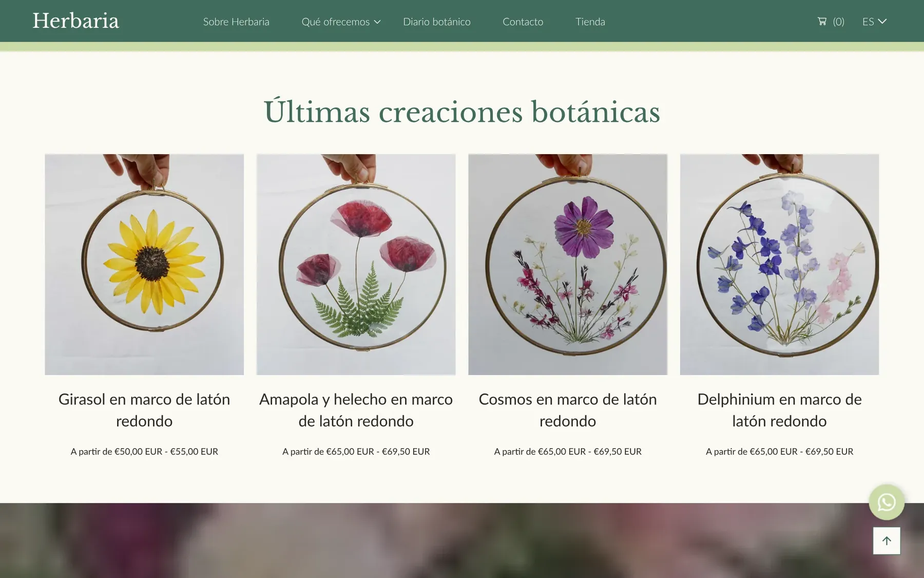The height and width of the screenshot is (578, 924).
Task: Go to Sobre Herbaria page
Action: [236, 22]
